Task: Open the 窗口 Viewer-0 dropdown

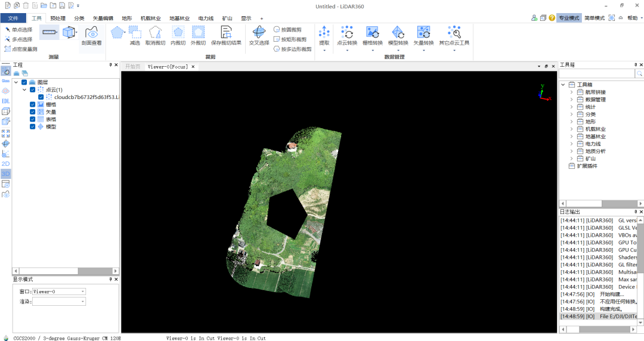Action: pyautogui.click(x=58, y=292)
